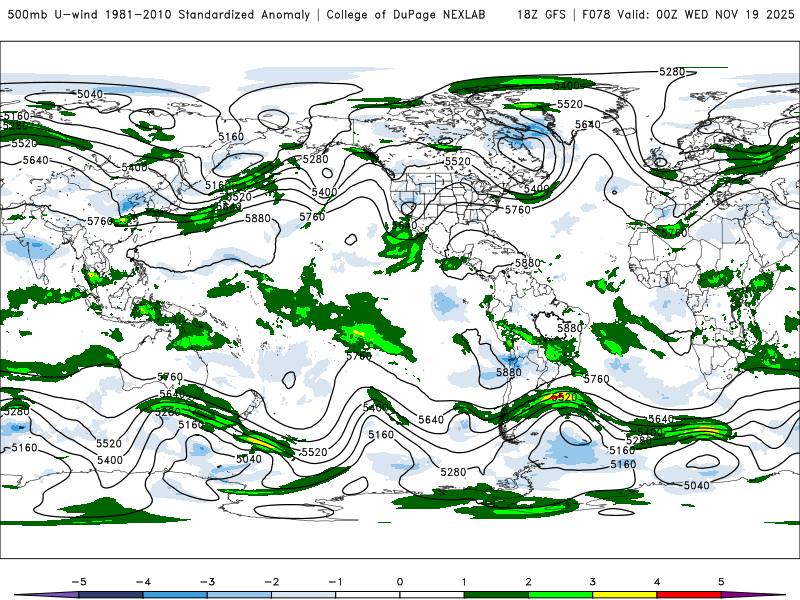800x600 pixels.
Task: Click the 5760 contour label off the US East Coast
Action: click(518, 209)
